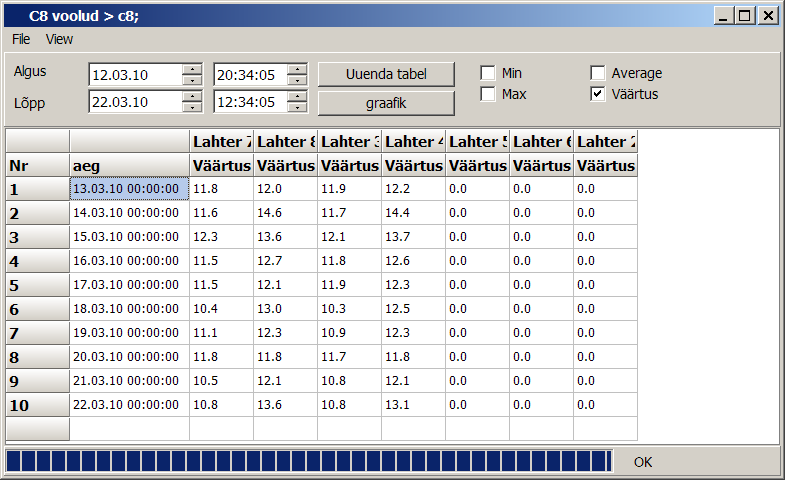Open the View menu

tap(59, 39)
